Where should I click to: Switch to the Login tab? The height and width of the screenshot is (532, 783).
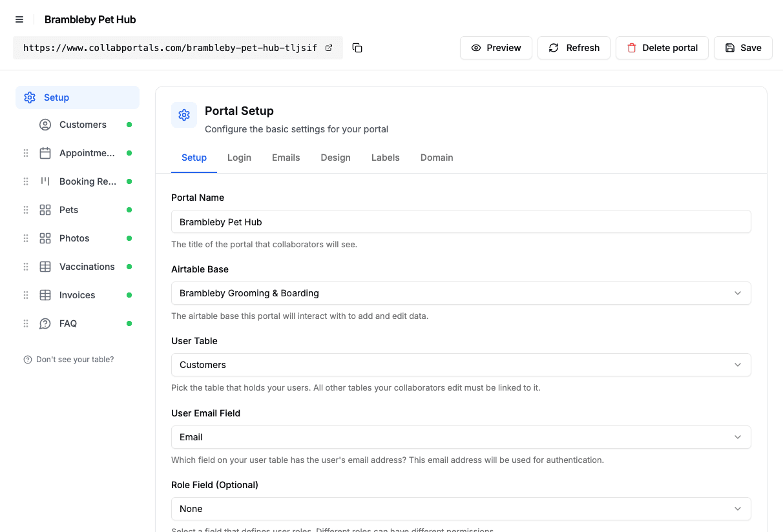[239, 158]
